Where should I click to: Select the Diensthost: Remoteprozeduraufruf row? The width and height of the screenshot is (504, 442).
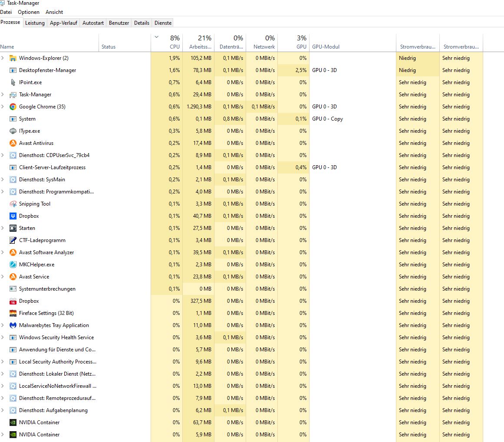tap(241, 398)
